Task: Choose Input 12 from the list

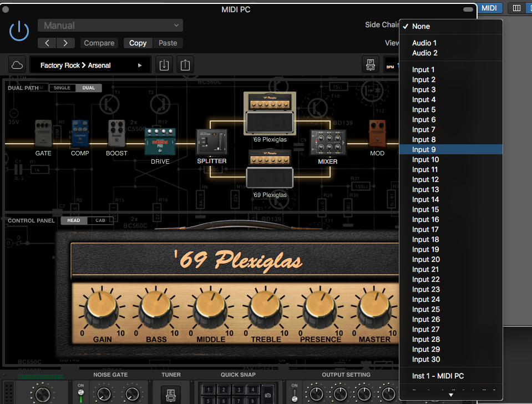Action: (x=451, y=180)
